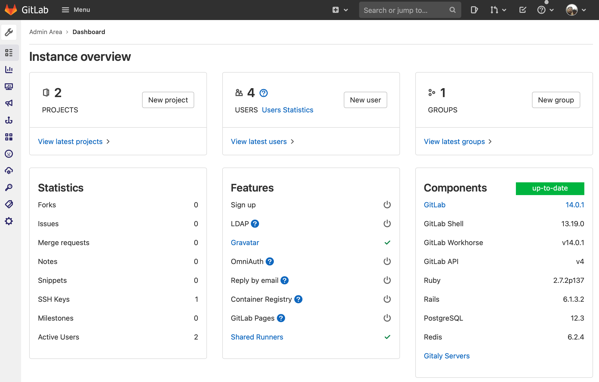Click the Search or jump to field
The height and width of the screenshot is (382, 599).
[410, 10]
